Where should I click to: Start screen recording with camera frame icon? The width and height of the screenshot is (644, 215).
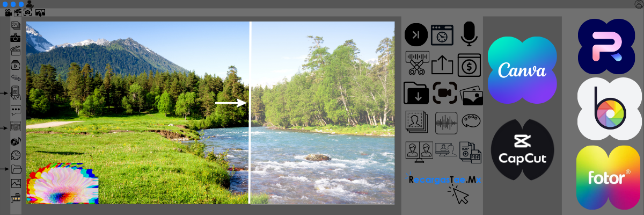(x=444, y=92)
